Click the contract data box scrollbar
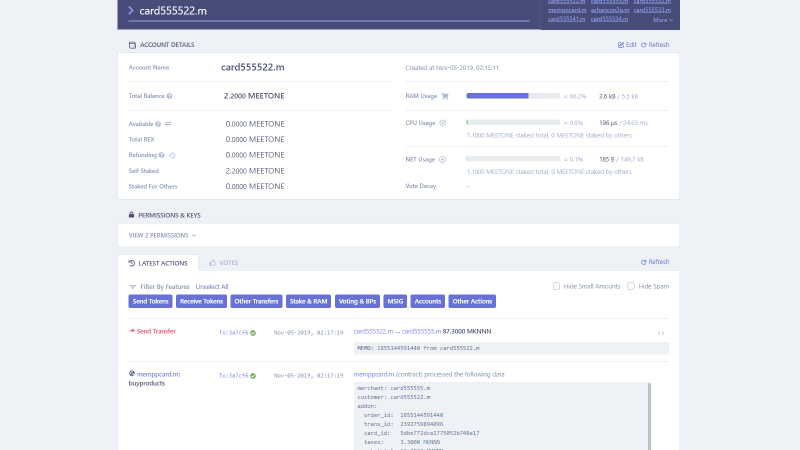Screen dimensions: 800x450 tap(649, 416)
